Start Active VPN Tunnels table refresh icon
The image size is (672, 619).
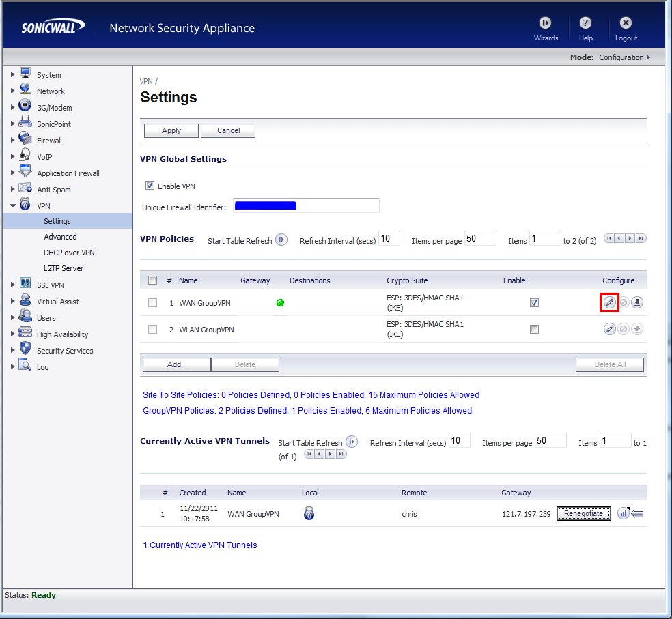coord(352,442)
